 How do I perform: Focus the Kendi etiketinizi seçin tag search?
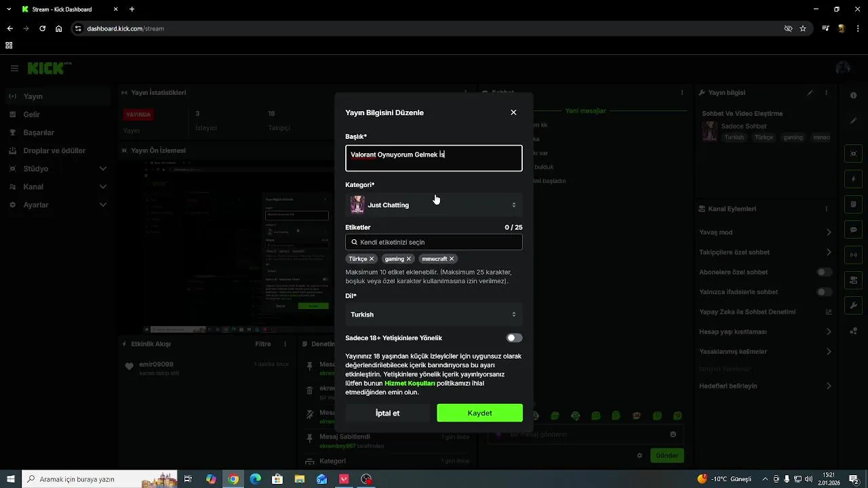coord(434,242)
